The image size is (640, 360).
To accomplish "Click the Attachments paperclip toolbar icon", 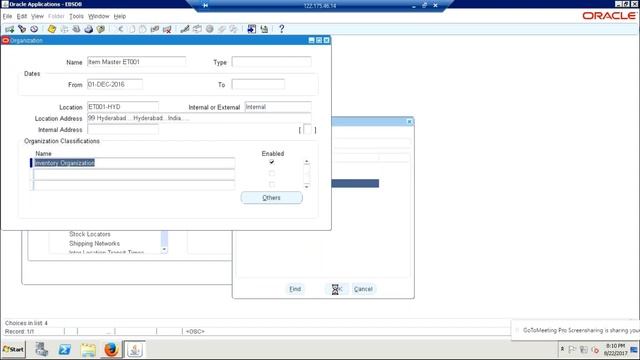I will (222, 29).
